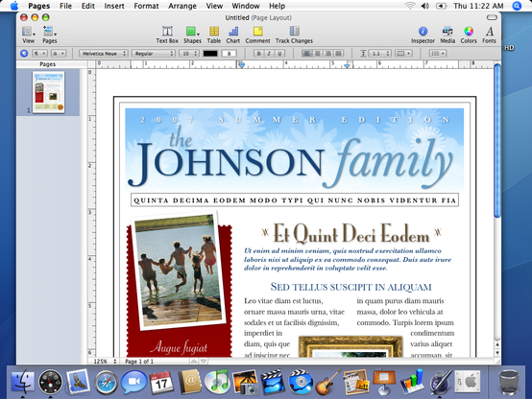Open Spotlight search
532x399 pixels.
click(517, 6)
